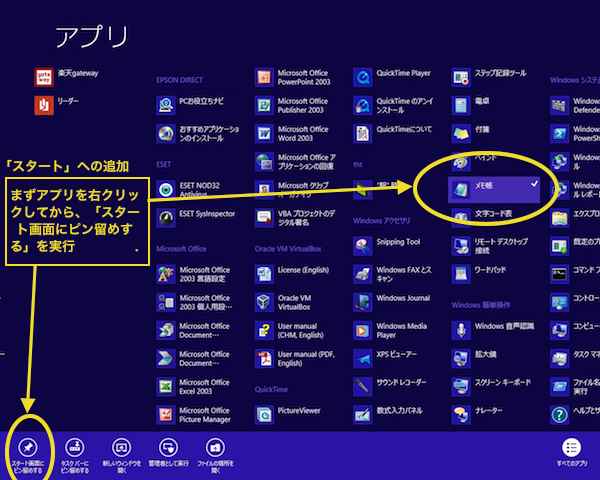Open the QuickTime Player icon
This screenshot has height=480, width=600.
pos(363,77)
